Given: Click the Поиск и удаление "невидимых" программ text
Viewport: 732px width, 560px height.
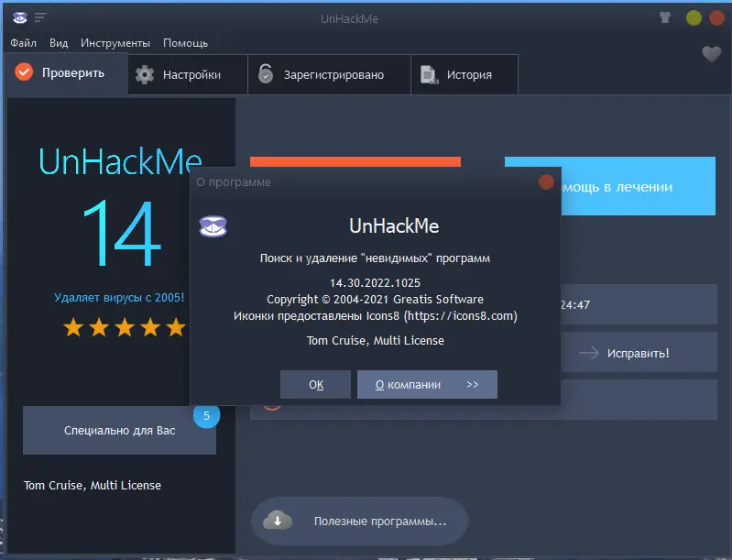Looking at the screenshot, I should pyautogui.click(x=375, y=258).
